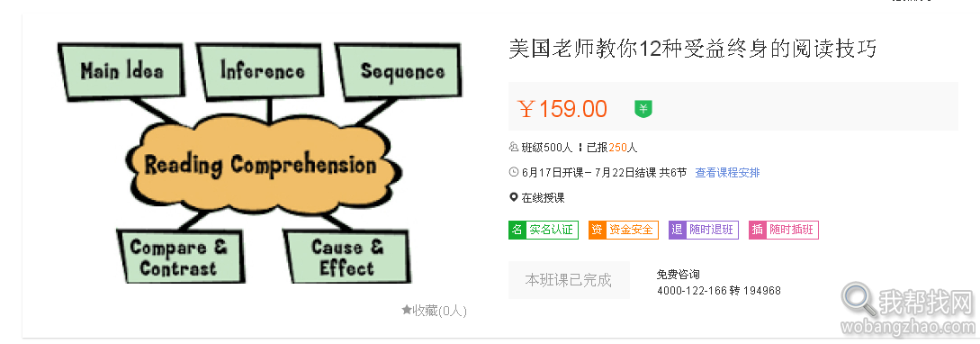Click the location pin icon for 在线授课
This screenshot has width=980, height=344.
click(x=514, y=198)
